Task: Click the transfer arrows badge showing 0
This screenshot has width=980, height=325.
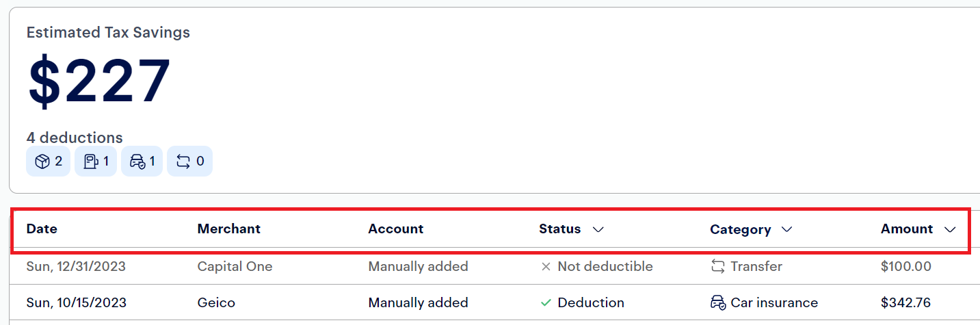Action: [190, 161]
